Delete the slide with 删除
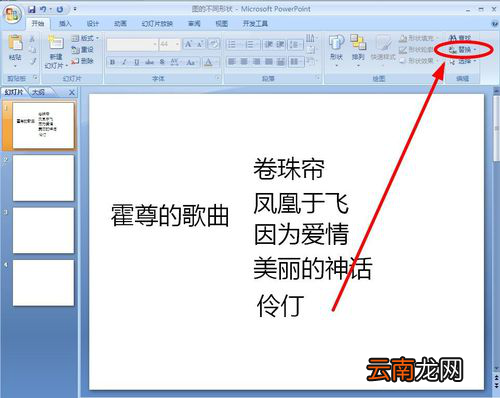This screenshot has width=500, height=398. pyautogui.click(x=82, y=61)
